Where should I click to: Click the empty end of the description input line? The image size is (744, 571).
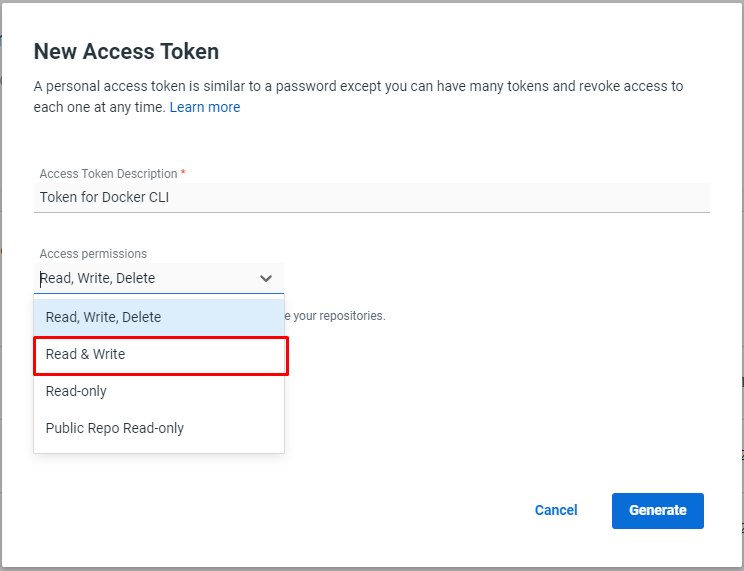(x=600, y=197)
